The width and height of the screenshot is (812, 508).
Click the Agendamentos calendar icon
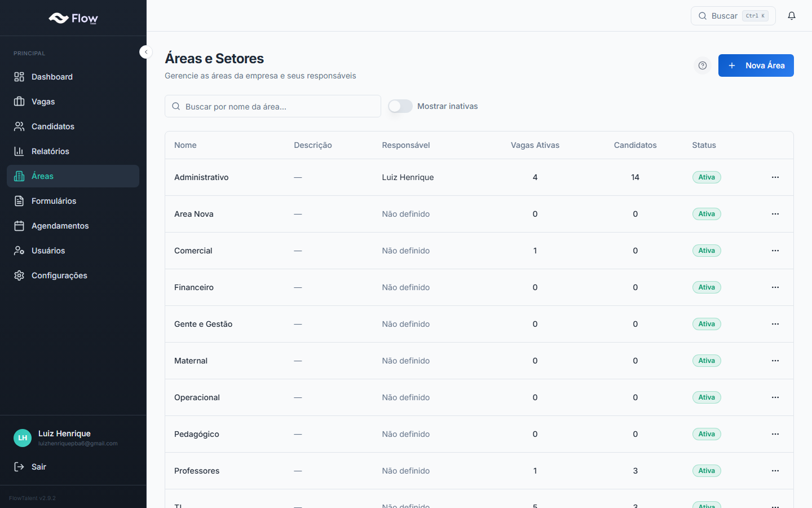(x=19, y=226)
